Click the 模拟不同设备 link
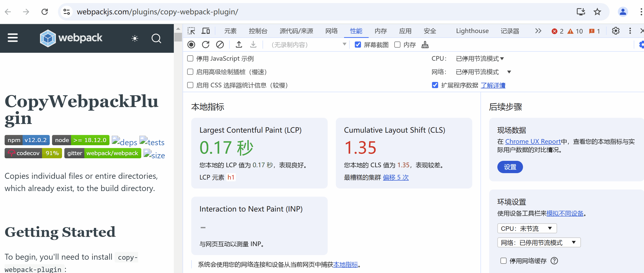The width and height of the screenshot is (644, 273). [565, 213]
